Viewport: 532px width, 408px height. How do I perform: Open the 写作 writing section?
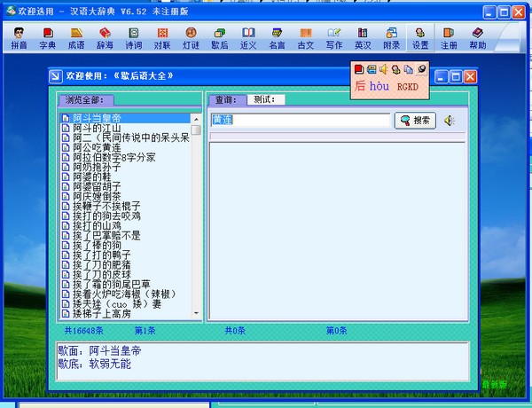click(x=334, y=38)
